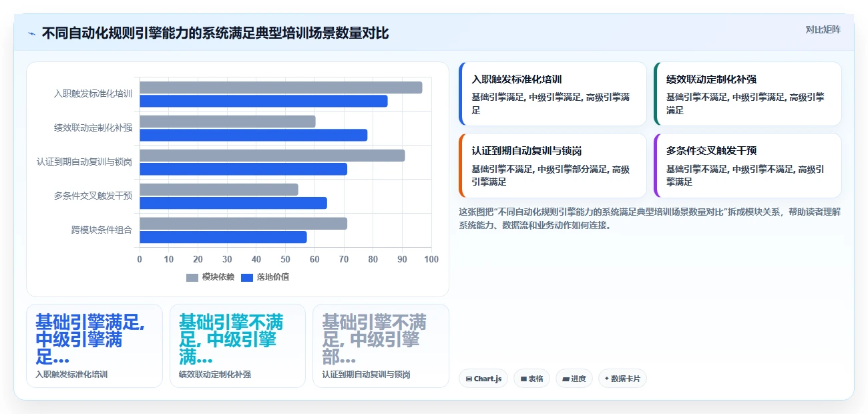Click the 入职触发标准化培训 caption under blue summary card
Screen dimensions: 868x414
click(x=71, y=375)
